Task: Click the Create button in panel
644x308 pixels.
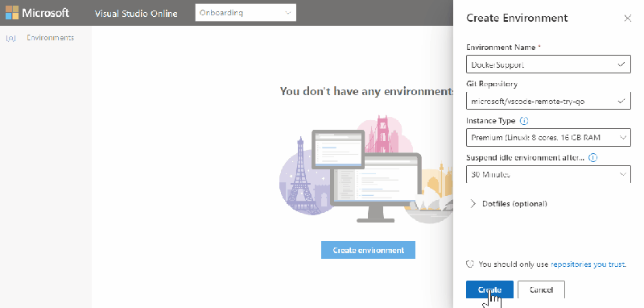Action: point(489,289)
